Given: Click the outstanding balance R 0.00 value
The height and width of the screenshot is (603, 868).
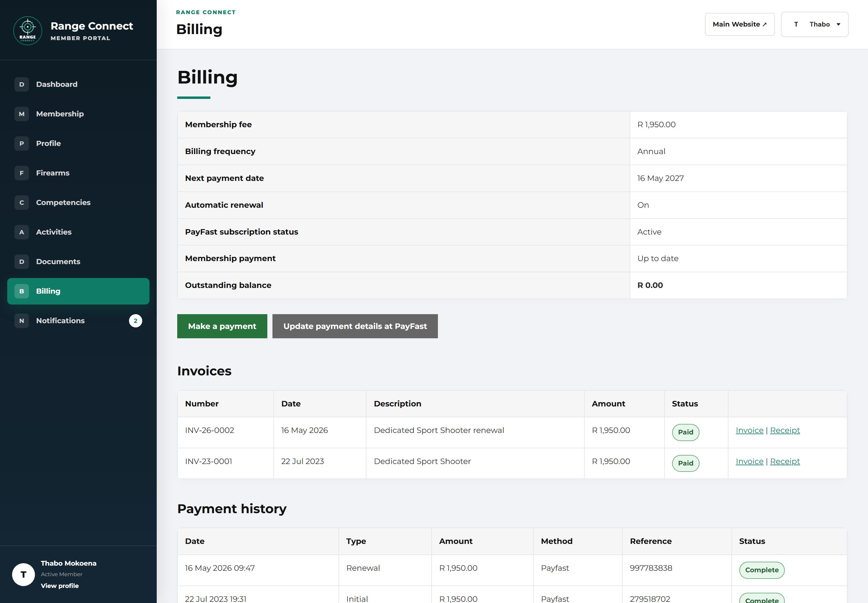Looking at the screenshot, I should click(650, 285).
